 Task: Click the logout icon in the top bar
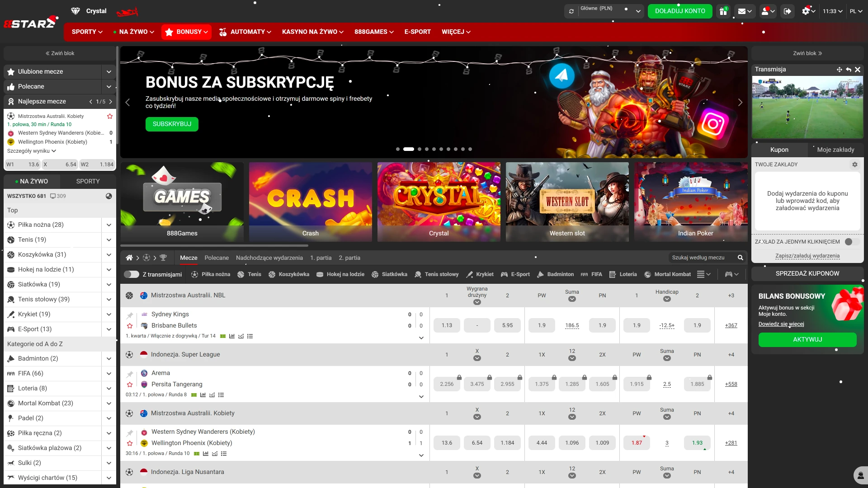(788, 11)
